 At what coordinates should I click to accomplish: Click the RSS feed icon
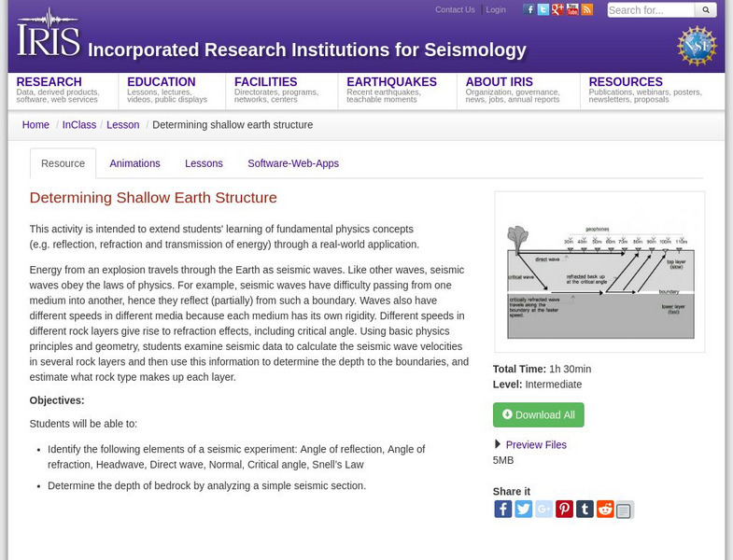coord(586,10)
